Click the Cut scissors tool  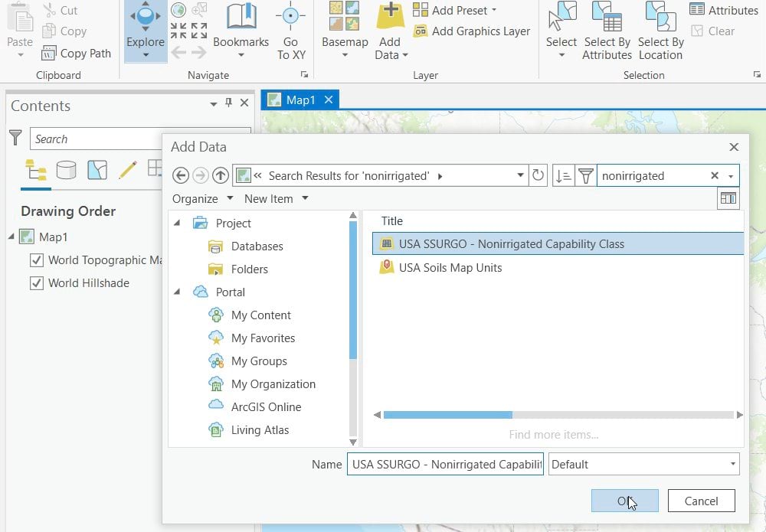[x=61, y=10]
